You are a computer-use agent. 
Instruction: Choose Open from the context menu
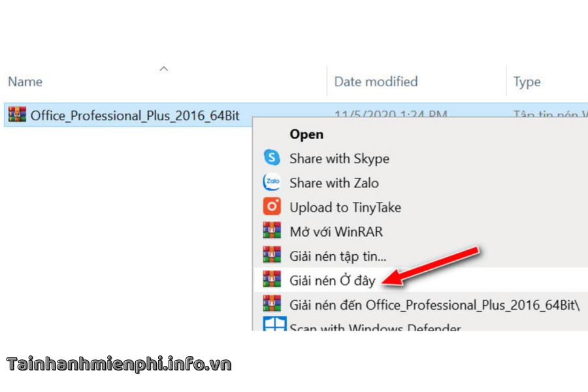pos(306,134)
